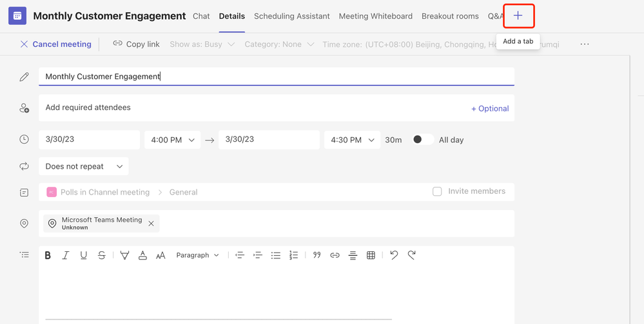Click the meeting title input field
Screen dimensions: 644x324
click(277, 77)
